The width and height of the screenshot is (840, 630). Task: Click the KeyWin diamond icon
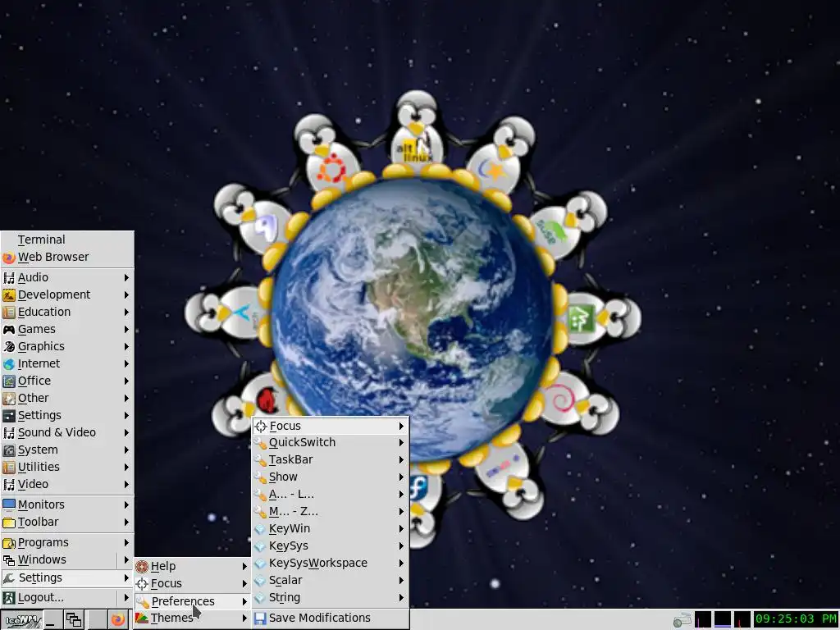(260, 529)
